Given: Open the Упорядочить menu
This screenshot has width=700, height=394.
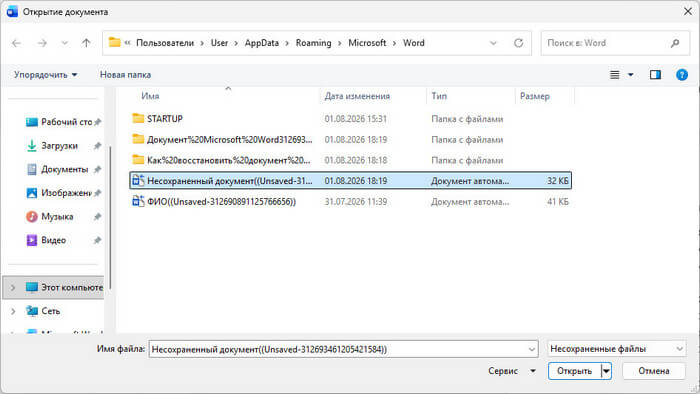Looking at the screenshot, I should [x=45, y=75].
